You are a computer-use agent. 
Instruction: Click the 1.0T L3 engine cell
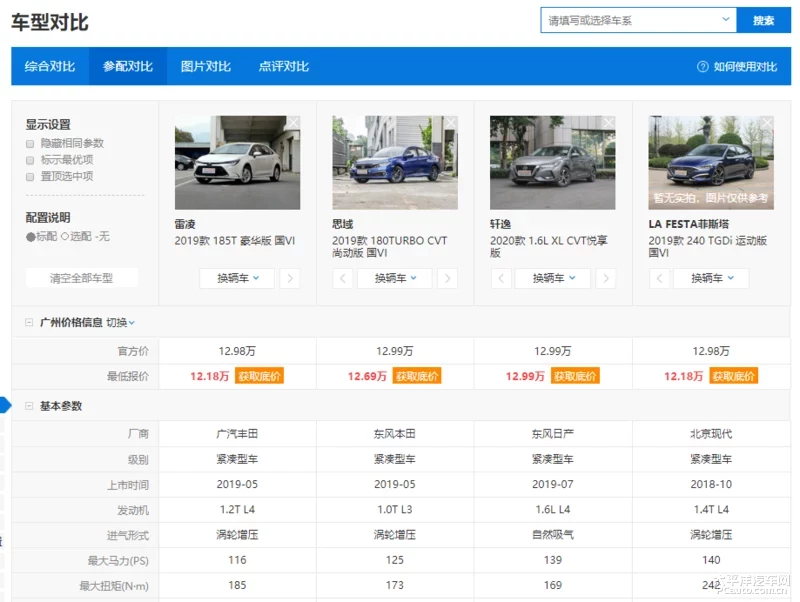tap(395, 510)
